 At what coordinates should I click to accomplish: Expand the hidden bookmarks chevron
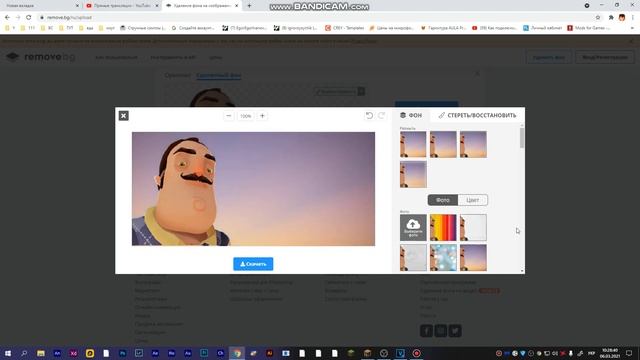click(x=632, y=28)
